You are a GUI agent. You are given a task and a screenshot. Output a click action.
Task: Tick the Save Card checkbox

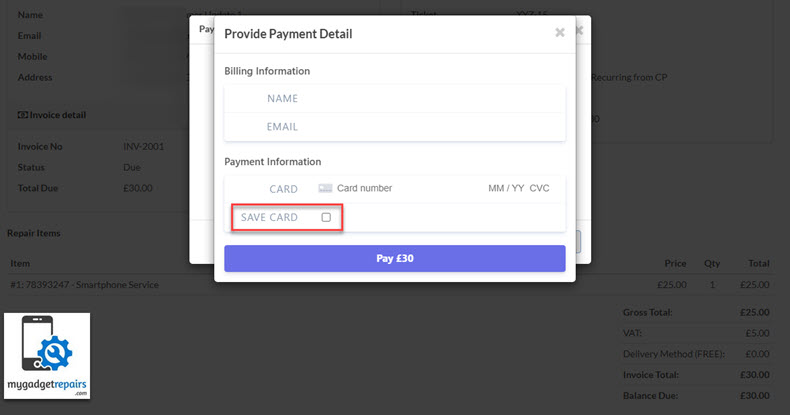(x=326, y=217)
